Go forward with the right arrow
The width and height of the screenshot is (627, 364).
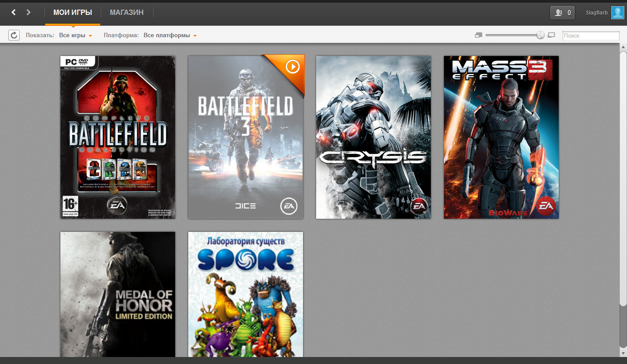[x=28, y=12]
